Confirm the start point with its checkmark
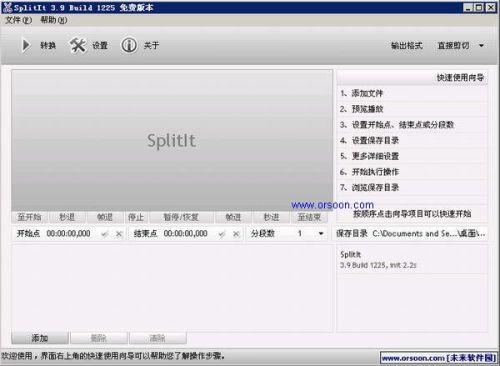 point(105,234)
